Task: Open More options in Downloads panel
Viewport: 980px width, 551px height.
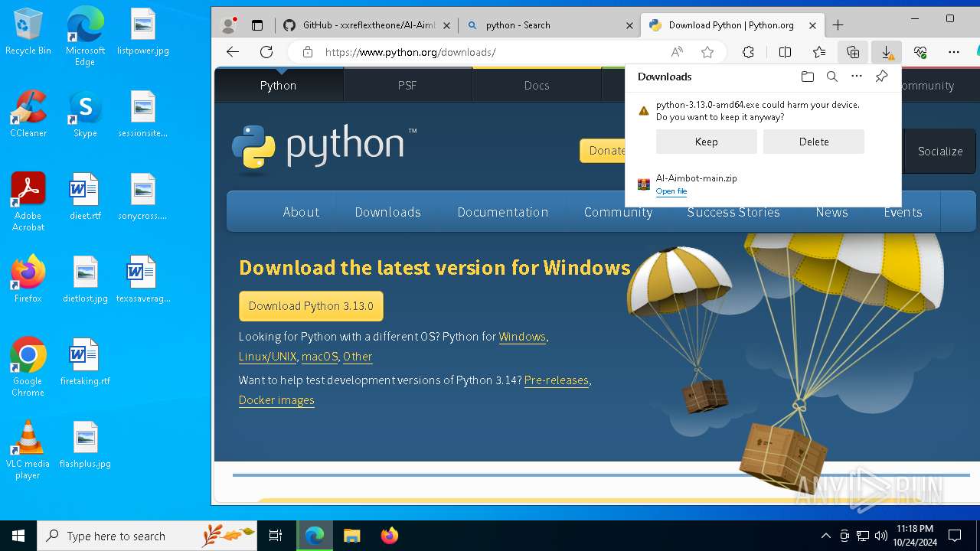Action: tap(857, 77)
